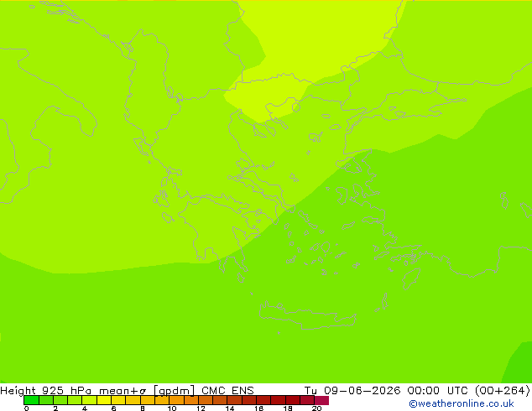
Task: Click the '(00+264)' forecast offset text
Action: point(503,390)
